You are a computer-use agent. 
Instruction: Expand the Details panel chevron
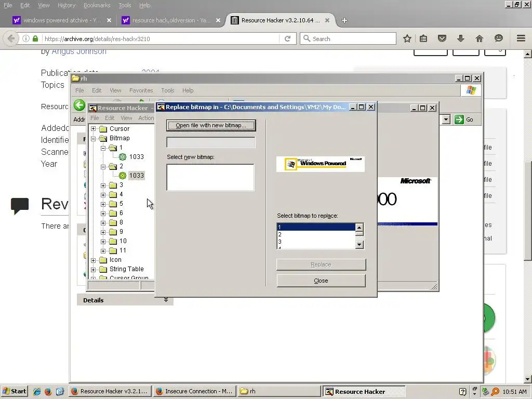(x=166, y=300)
